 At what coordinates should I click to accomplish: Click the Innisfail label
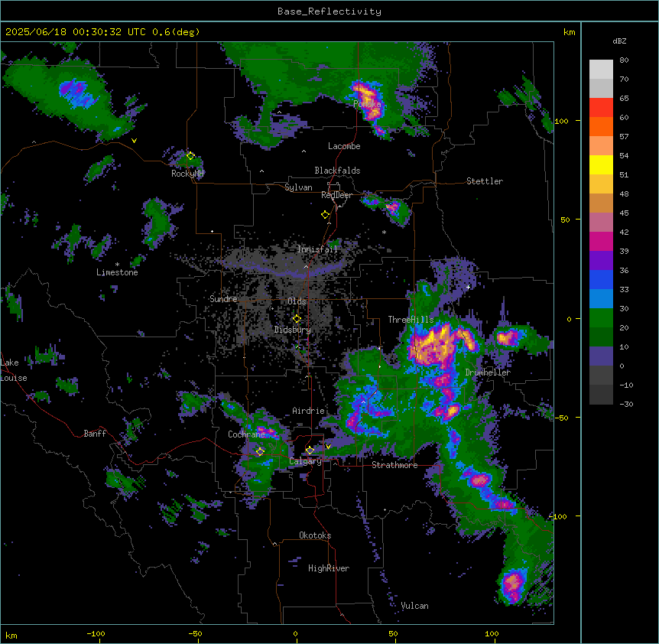317,249
